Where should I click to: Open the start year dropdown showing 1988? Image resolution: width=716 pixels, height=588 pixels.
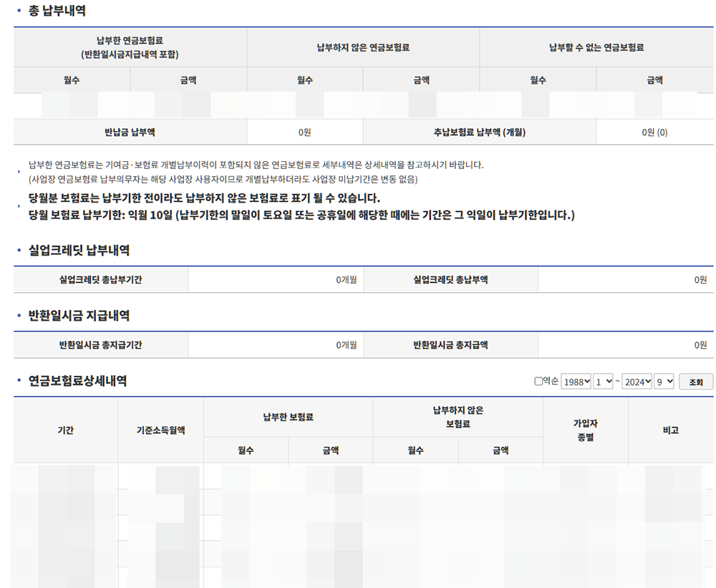point(576,380)
